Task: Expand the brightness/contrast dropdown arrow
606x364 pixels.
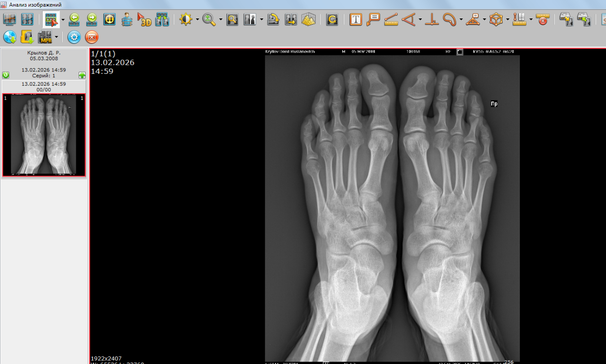Action: [197, 20]
